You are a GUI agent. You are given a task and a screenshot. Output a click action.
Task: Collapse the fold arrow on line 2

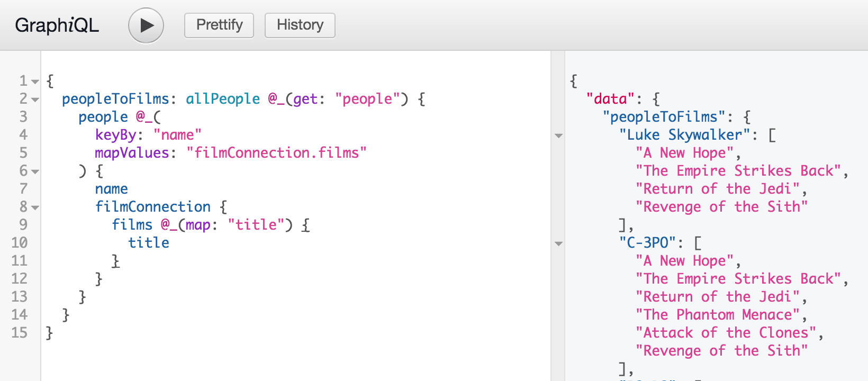(35, 99)
